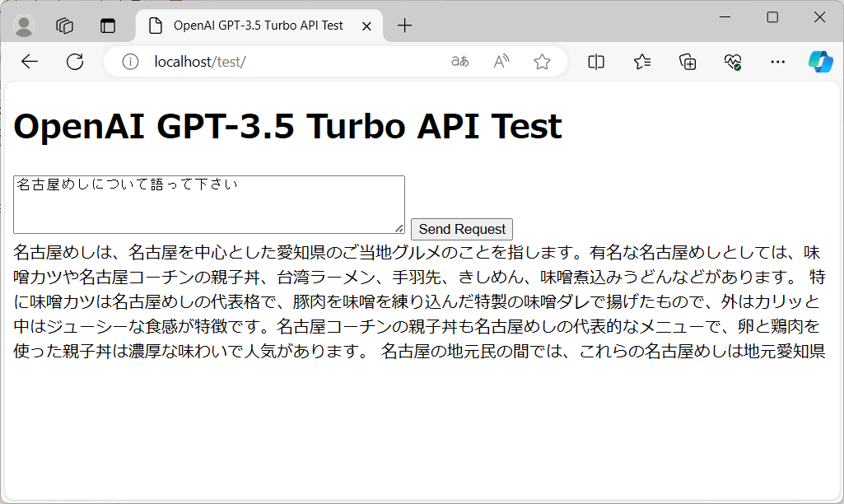Minimize the browser window
Screen dimensions: 844x504
pos(725,17)
